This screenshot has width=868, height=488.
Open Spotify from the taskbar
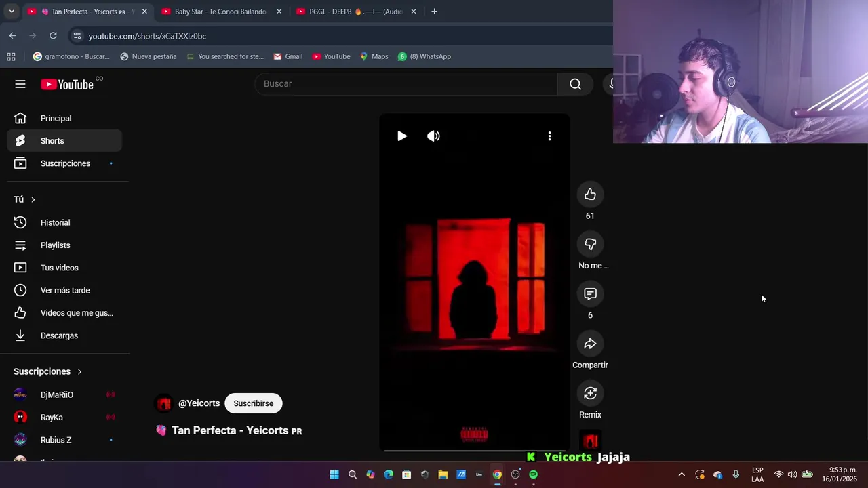[x=534, y=474]
